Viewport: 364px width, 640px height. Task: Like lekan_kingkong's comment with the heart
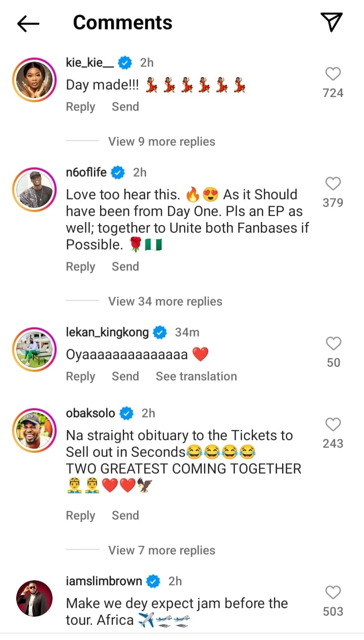333,344
